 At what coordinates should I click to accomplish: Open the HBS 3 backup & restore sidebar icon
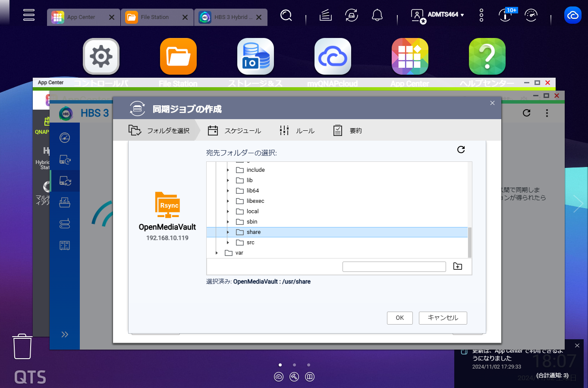(65, 160)
